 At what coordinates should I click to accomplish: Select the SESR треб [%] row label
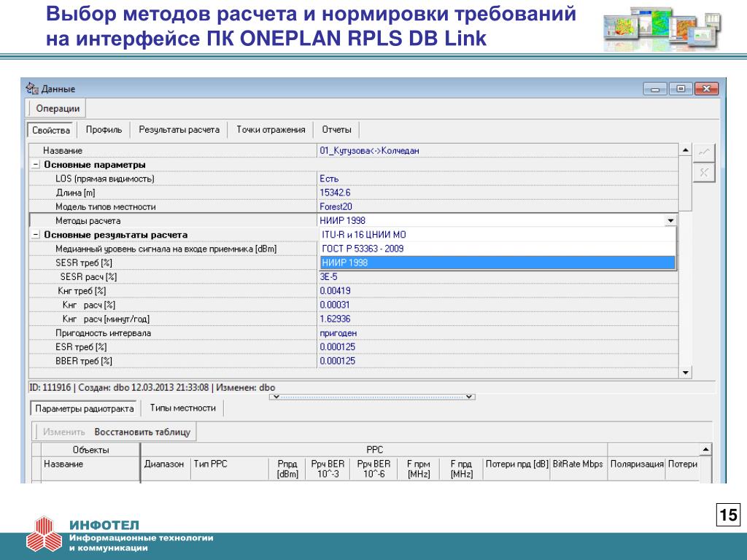(x=83, y=262)
